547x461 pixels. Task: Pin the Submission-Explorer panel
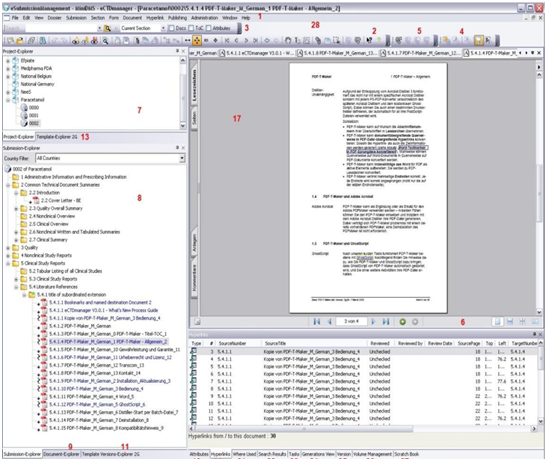pos(177,148)
